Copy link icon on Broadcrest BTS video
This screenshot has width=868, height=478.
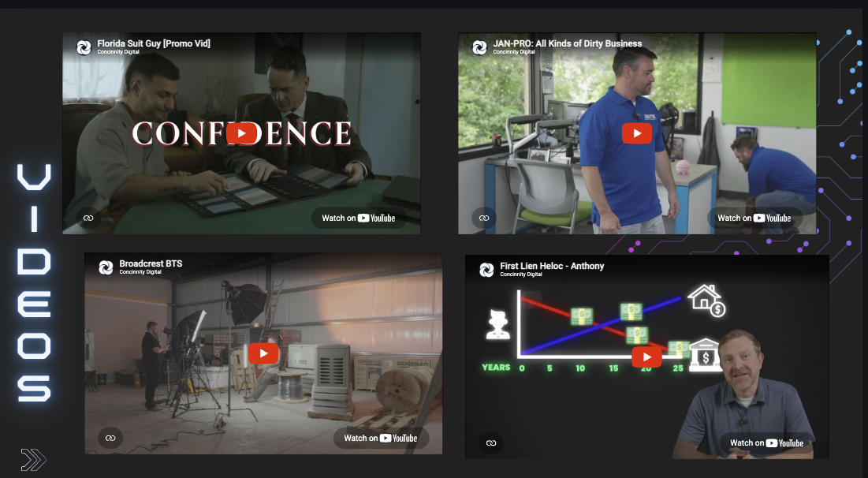click(x=110, y=438)
